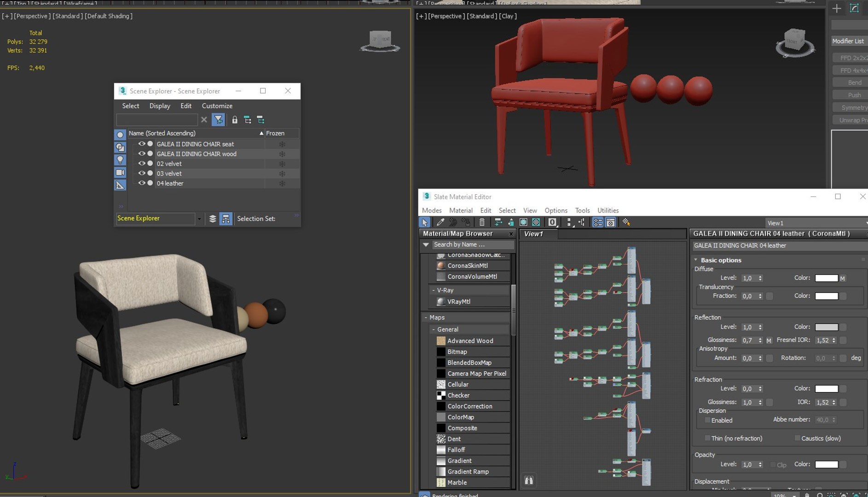Hide the 04 leather object

(142, 183)
